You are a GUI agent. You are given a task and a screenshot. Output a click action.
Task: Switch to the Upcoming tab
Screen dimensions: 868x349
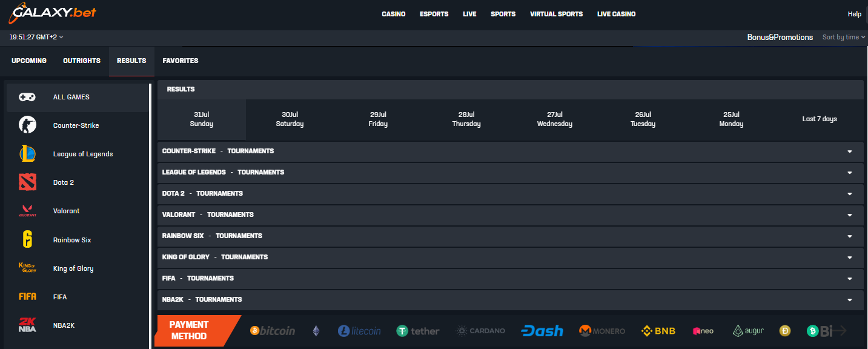coord(29,61)
